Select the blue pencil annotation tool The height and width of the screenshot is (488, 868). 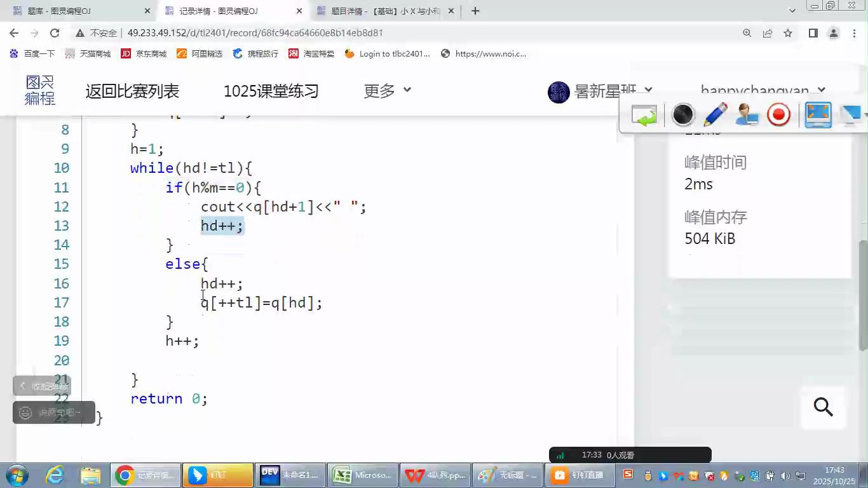(715, 115)
